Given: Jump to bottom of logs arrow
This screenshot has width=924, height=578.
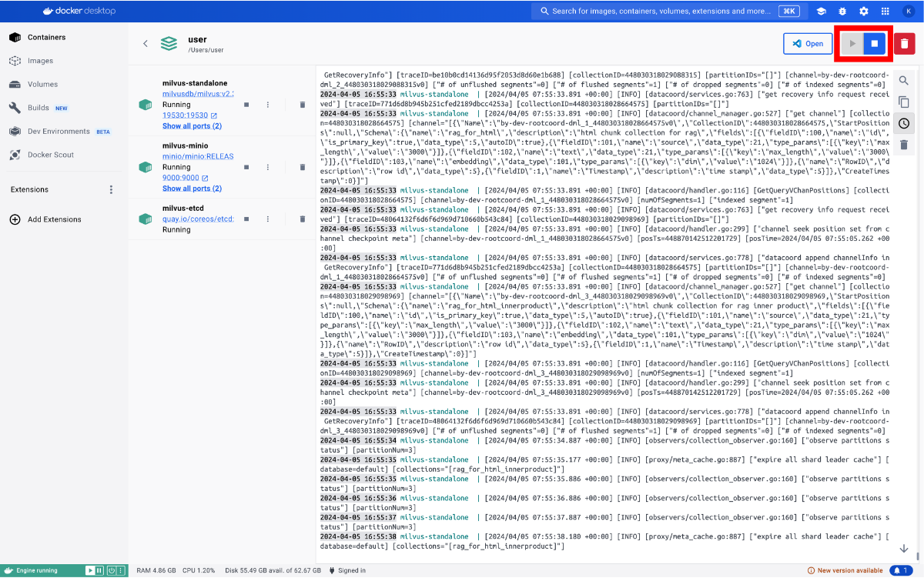Looking at the screenshot, I should click(x=904, y=548).
